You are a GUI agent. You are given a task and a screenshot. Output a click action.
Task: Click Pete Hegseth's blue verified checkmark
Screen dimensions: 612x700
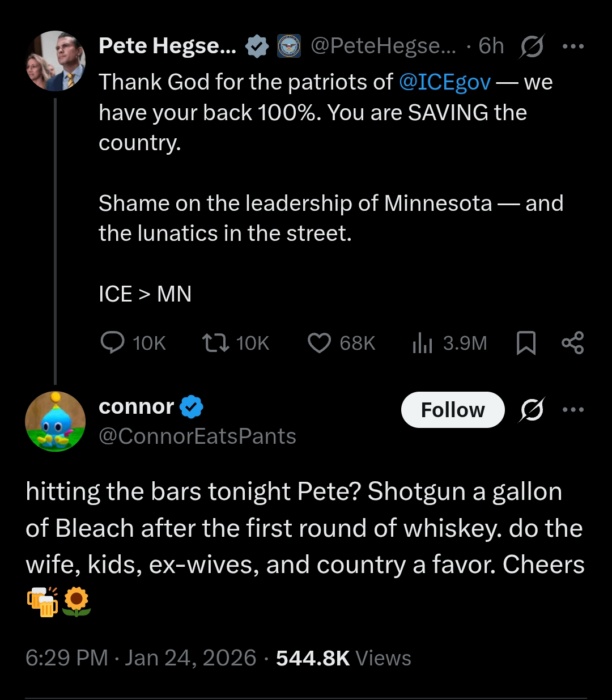coord(257,46)
